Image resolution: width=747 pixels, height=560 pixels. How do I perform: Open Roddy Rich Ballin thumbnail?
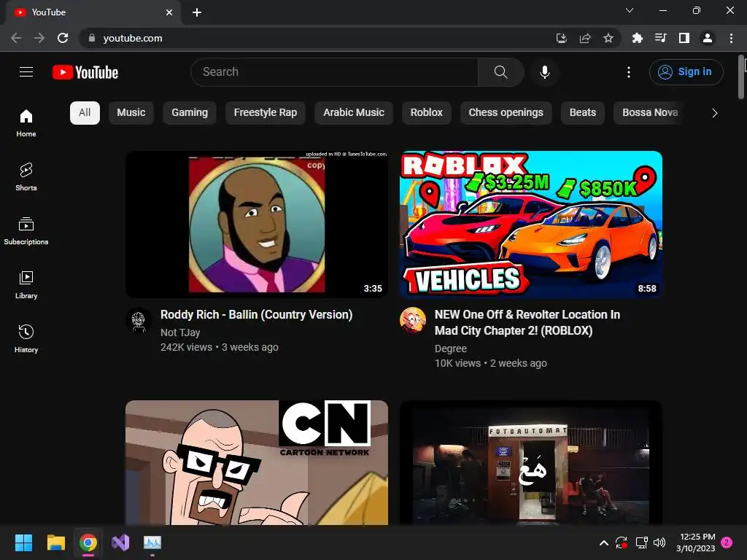coord(257,225)
